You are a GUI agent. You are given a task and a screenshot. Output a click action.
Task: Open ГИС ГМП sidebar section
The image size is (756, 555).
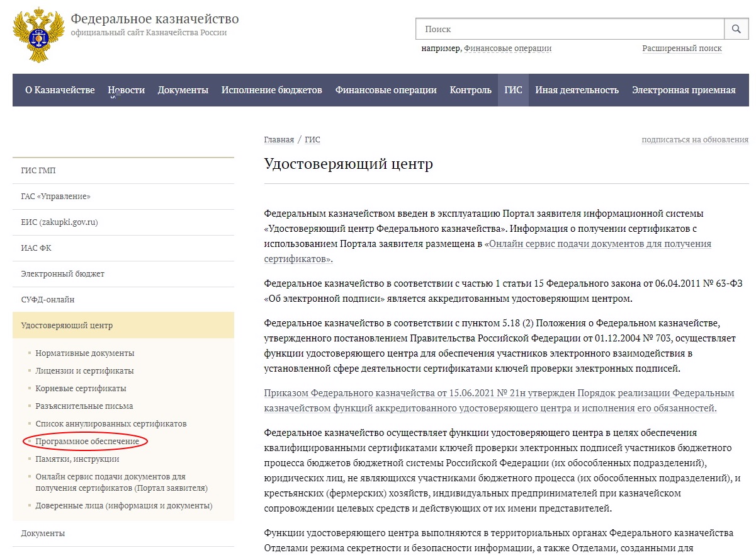pyautogui.click(x=123, y=171)
